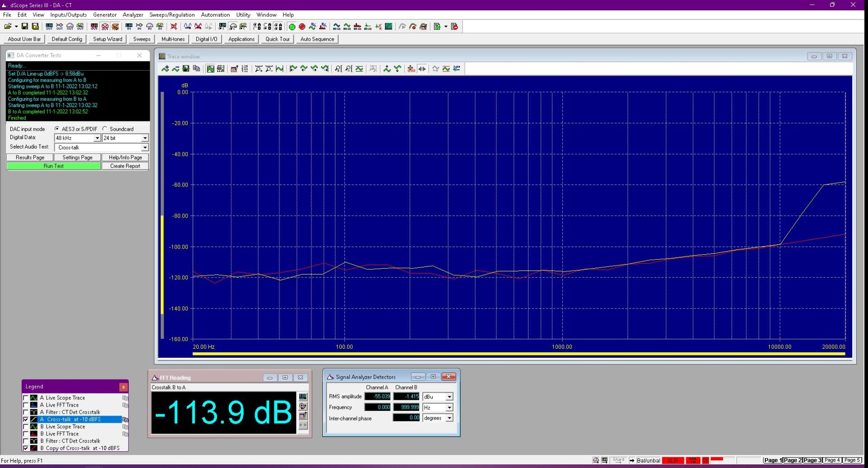This screenshot has height=468, width=868.
Task: Open the 24 bit word length dropdown
Action: click(x=145, y=138)
